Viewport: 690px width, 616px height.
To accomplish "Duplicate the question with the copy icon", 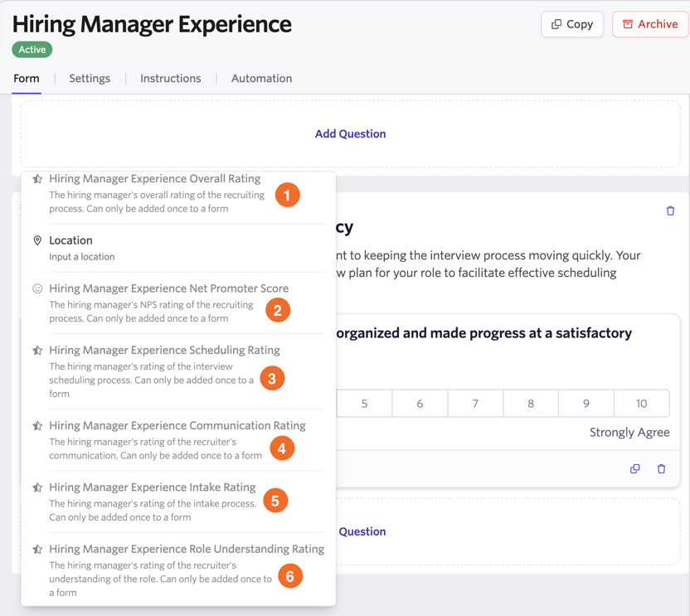I will pos(634,469).
